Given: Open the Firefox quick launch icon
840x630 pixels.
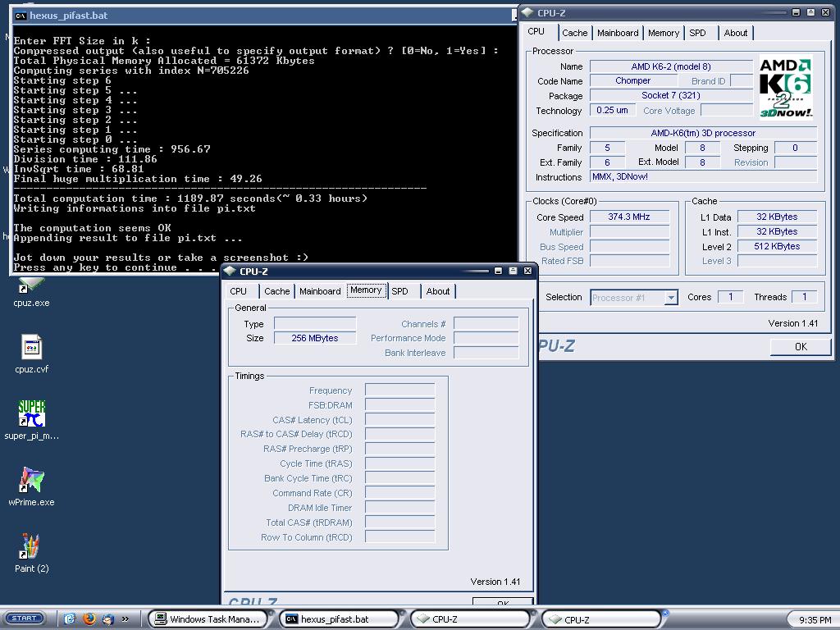Looking at the screenshot, I should point(89,619).
